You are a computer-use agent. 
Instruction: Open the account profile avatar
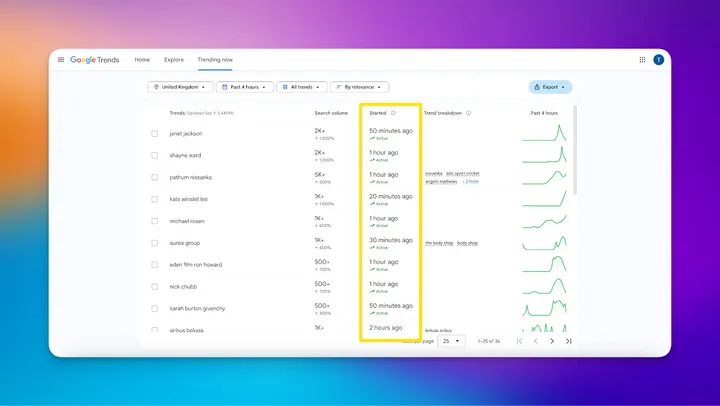tap(658, 60)
